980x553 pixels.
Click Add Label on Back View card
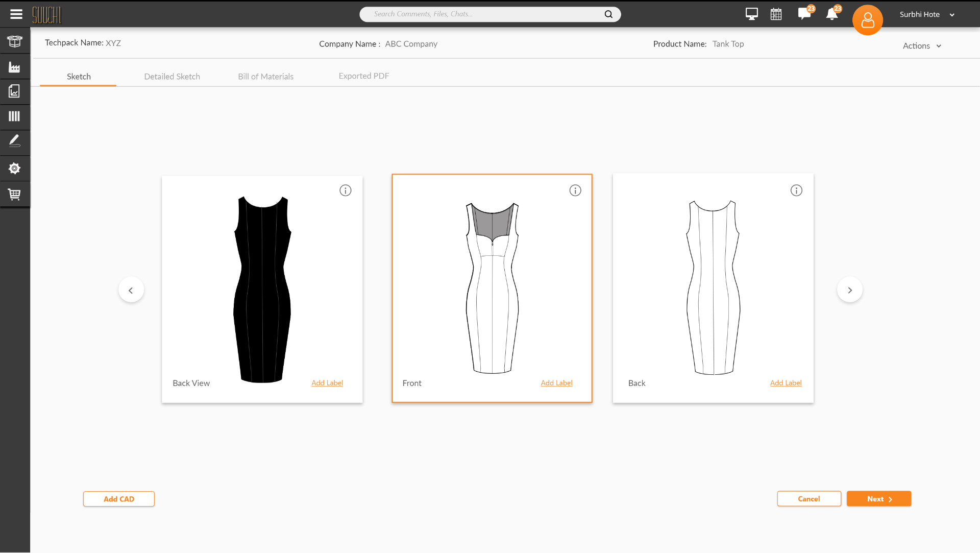[x=327, y=383]
